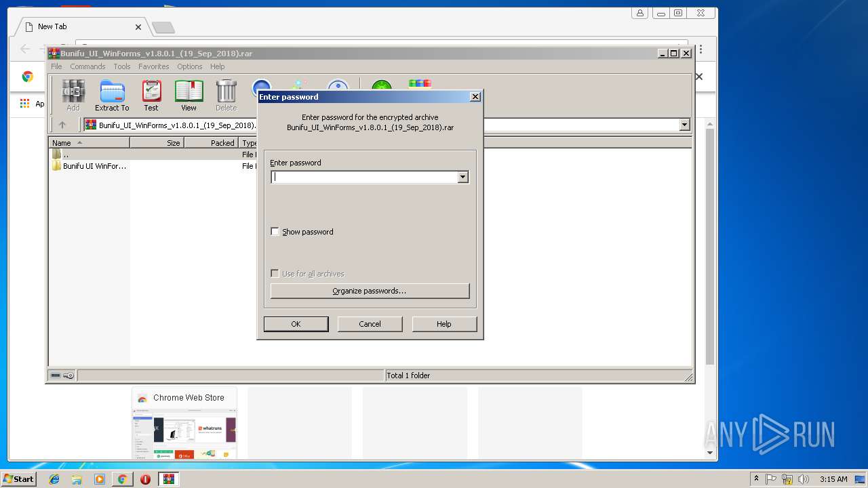The height and width of the screenshot is (488, 868).
Task: Click the new tab button in Chrome
Action: coord(163,27)
